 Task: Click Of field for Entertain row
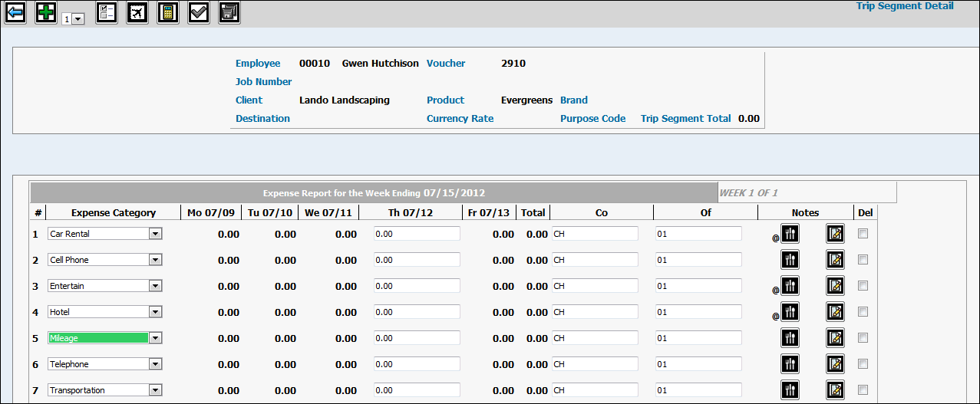698,286
